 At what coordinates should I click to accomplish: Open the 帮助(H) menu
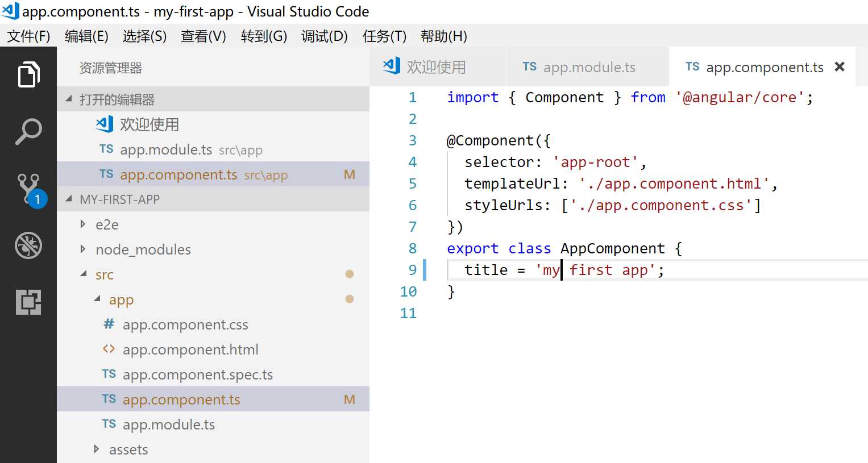tap(444, 36)
